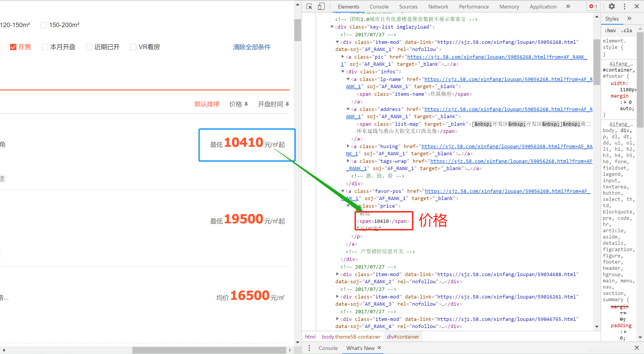Viewport: 644px width, 354px height.
Task: Click the red error count indicator
Action: (x=593, y=6)
